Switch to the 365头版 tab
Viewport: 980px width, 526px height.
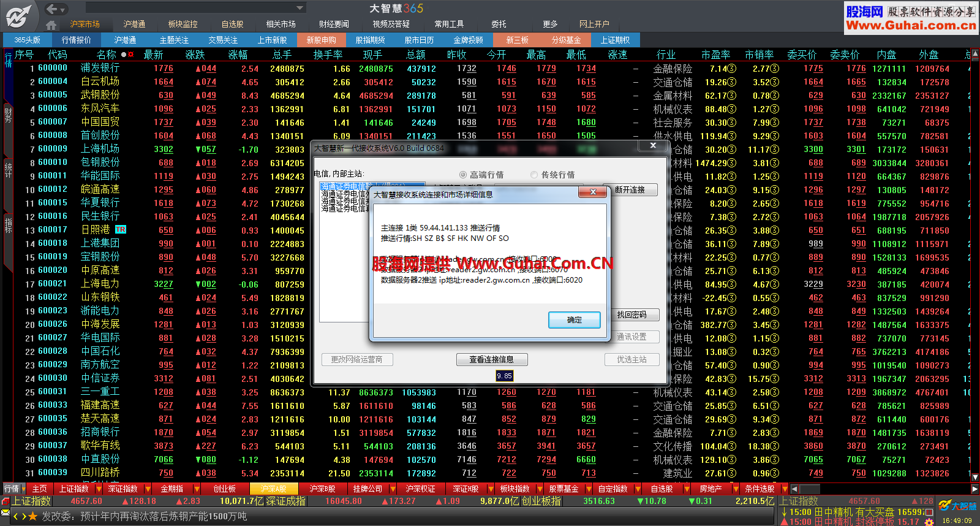coord(27,40)
